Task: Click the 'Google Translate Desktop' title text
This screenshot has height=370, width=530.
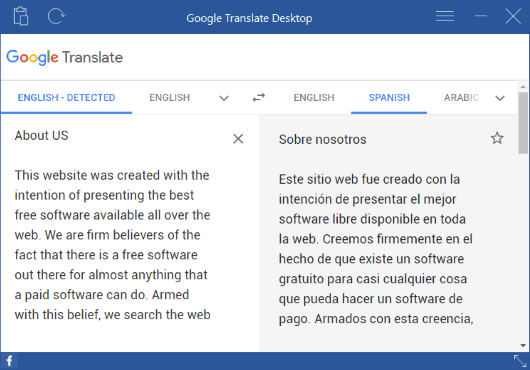Action: tap(249, 18)
